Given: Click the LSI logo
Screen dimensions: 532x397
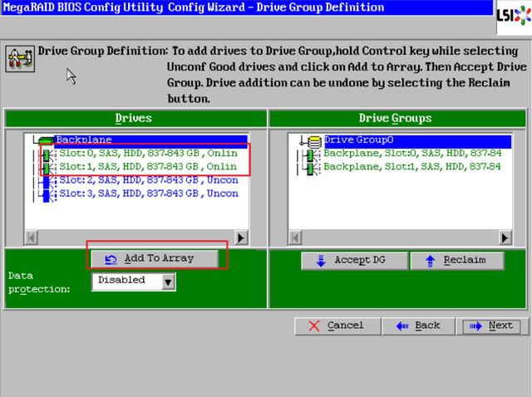Looking at the screenshot, I should click(514, 17).
